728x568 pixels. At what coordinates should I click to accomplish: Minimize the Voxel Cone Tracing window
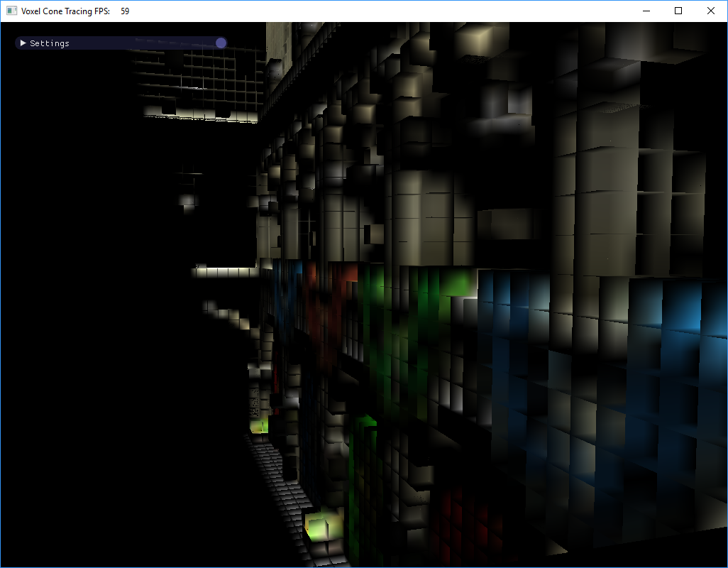pos(646,11)
